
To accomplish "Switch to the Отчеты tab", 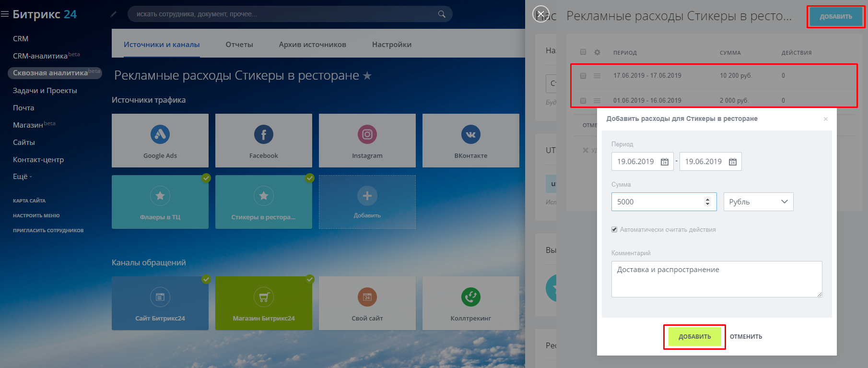I will [239, 45].
